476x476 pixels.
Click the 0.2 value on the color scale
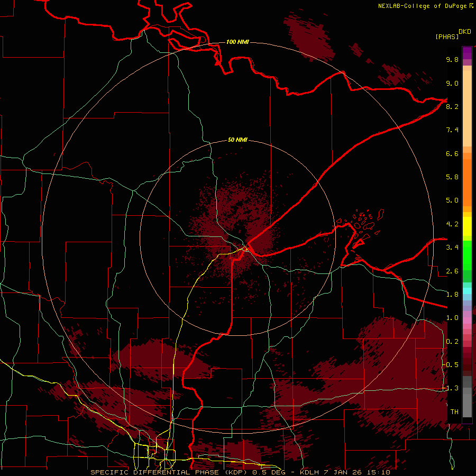pyautogui.click(x=452, y=342)
